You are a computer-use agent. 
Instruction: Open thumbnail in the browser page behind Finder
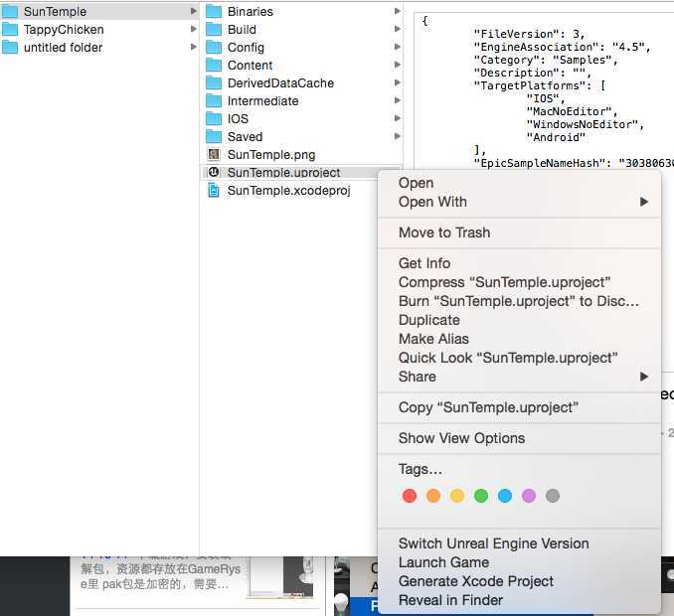point(279,576)
